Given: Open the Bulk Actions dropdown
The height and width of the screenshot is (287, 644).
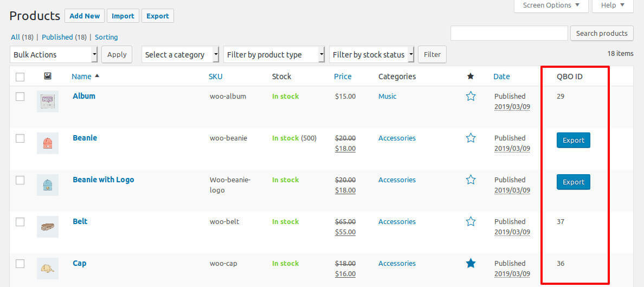Looking at the screenshot, I should (54, 54).
